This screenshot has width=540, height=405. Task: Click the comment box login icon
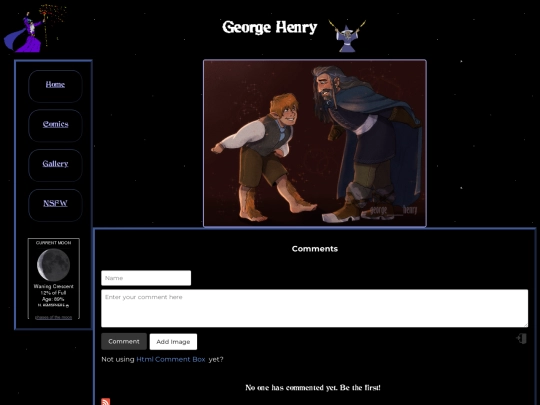(x=522, y=338)
